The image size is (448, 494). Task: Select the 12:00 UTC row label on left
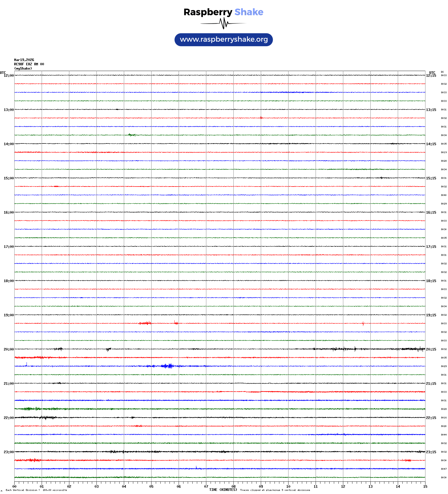(9, 76)
